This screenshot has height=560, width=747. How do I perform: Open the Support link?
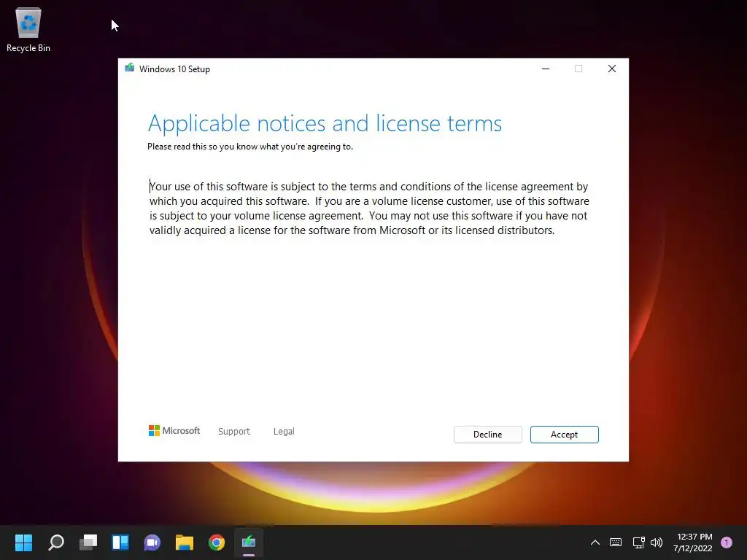point(234,432)
